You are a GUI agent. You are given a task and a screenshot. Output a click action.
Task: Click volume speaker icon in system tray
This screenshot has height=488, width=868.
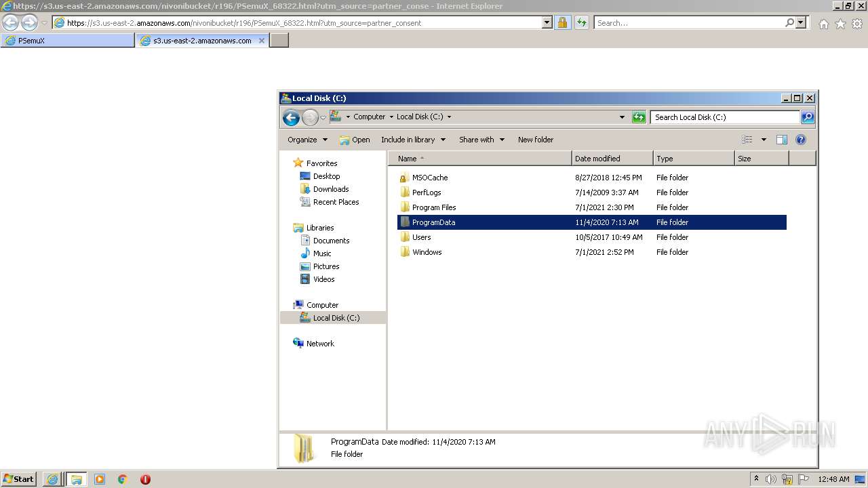pyautogui.click(x=771, y=479)
